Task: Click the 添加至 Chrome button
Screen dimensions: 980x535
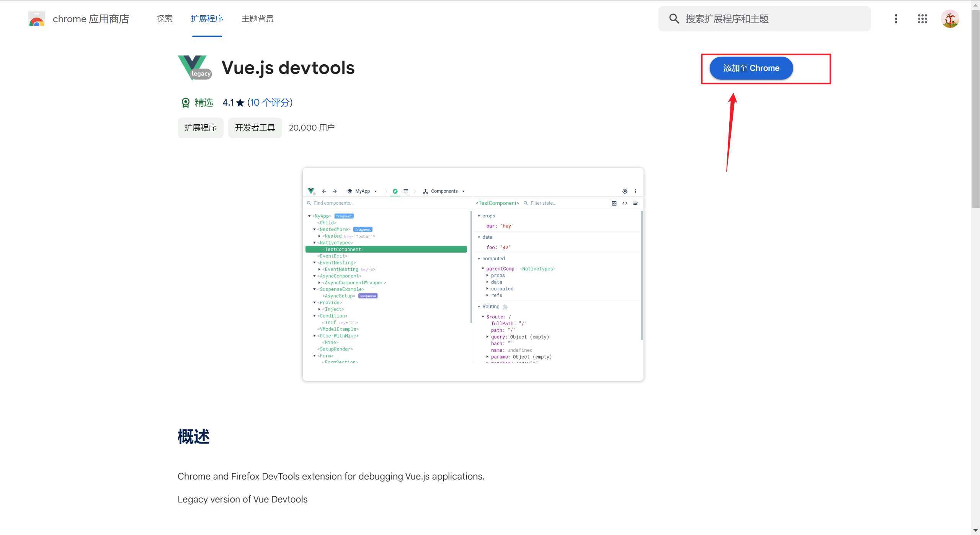Action: coord(751,68)
